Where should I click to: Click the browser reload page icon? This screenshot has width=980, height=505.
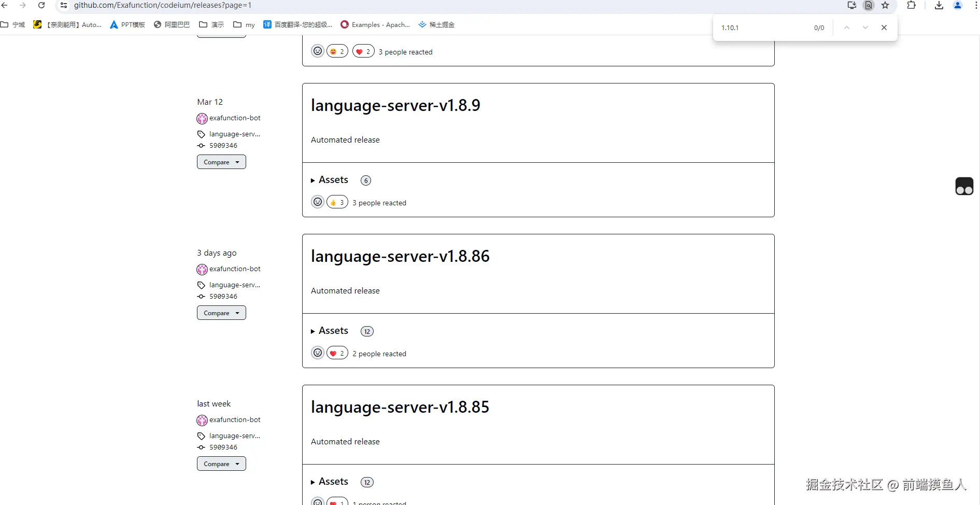(41, 5)
